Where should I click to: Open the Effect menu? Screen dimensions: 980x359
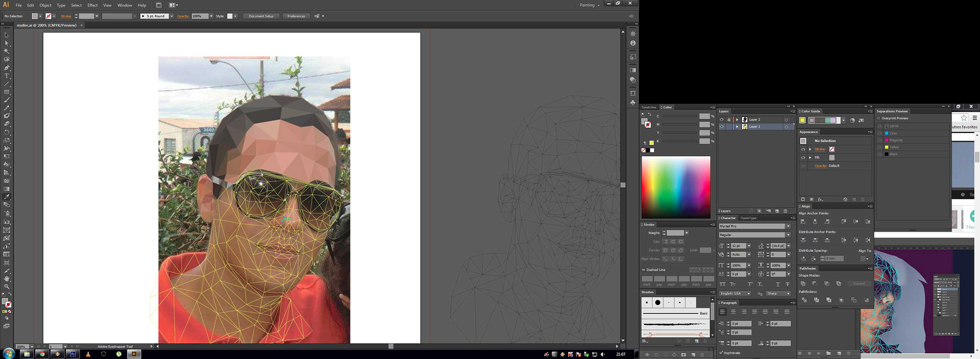click(92, 5)
